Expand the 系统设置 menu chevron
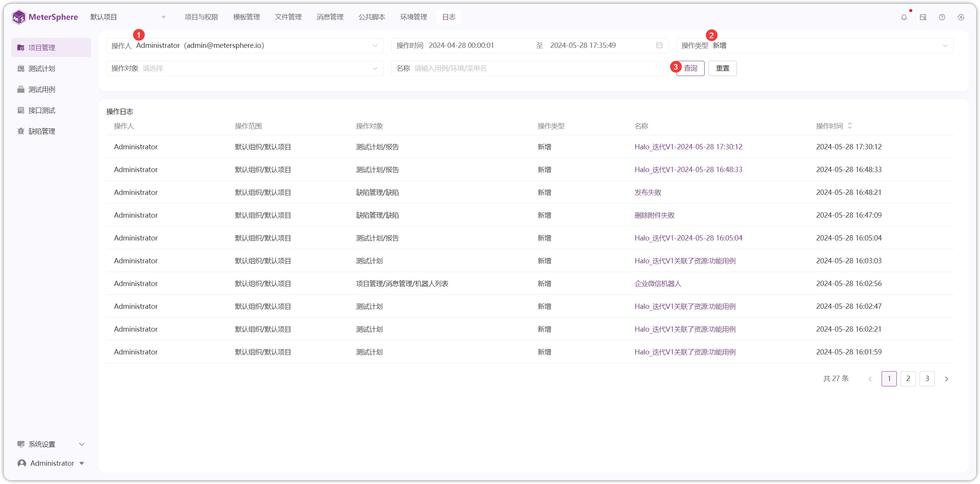Viewport: 980px width, 484px height. pyautogui.click(x=81, y=444)
